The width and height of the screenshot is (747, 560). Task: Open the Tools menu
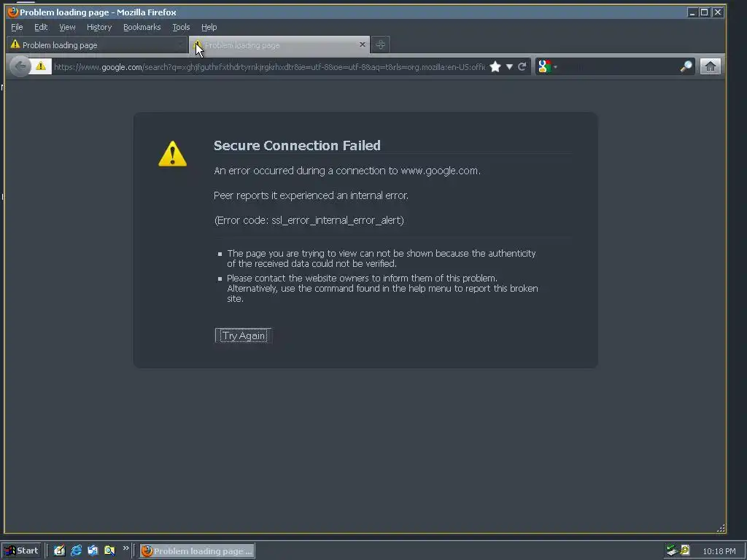pos(181,27)
